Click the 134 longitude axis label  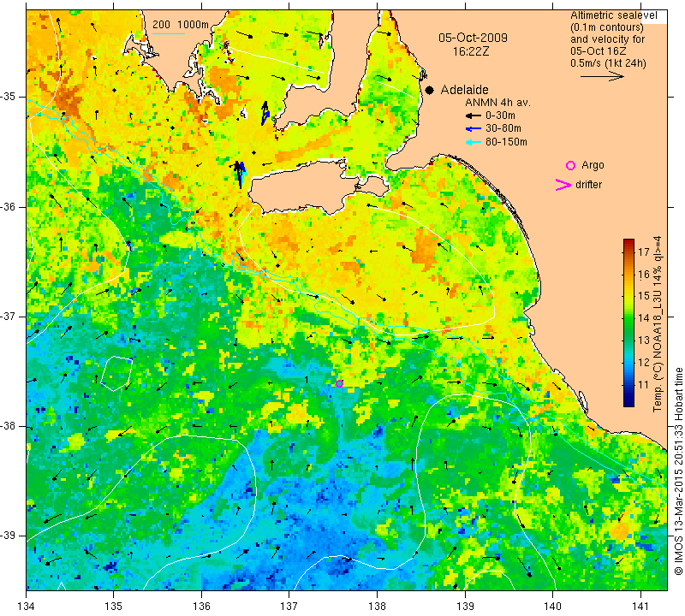27,607
